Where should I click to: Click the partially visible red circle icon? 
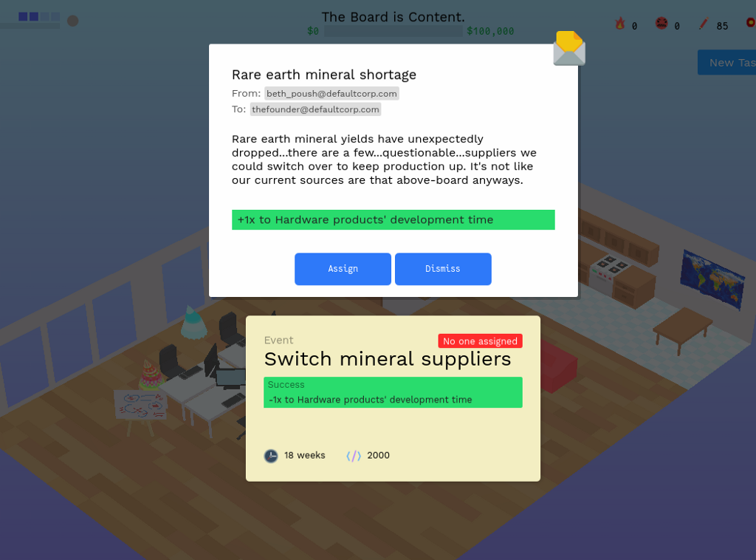tap(751, 22)
